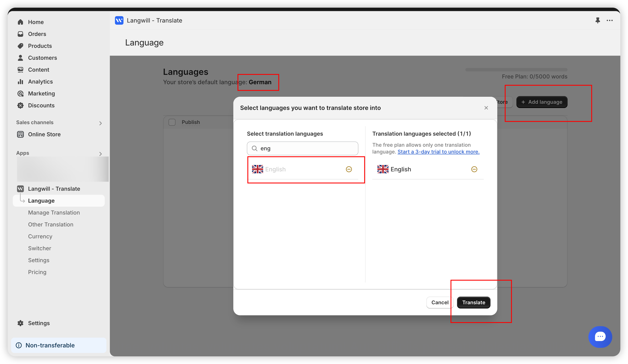The image size is (628, 364).
Task: Click the language search field containing eng
Action: pos(303,148)
